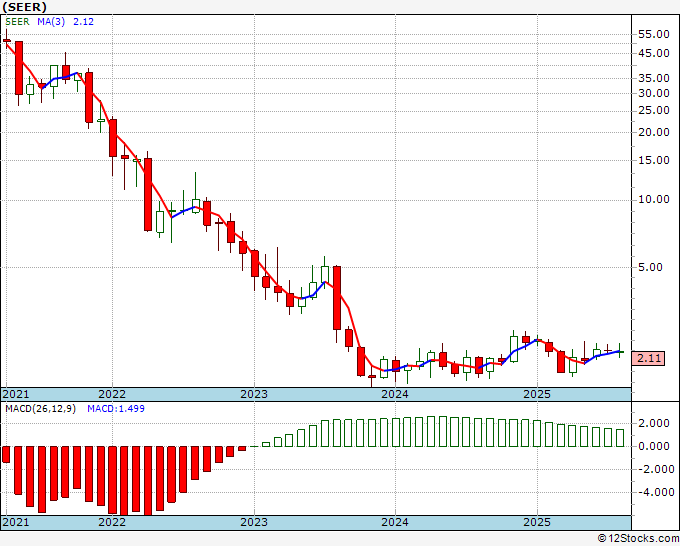Viewport: 680px width, 546px height.
Task: Click the 5.00 price axis label
Action: [x=651, y=267]
